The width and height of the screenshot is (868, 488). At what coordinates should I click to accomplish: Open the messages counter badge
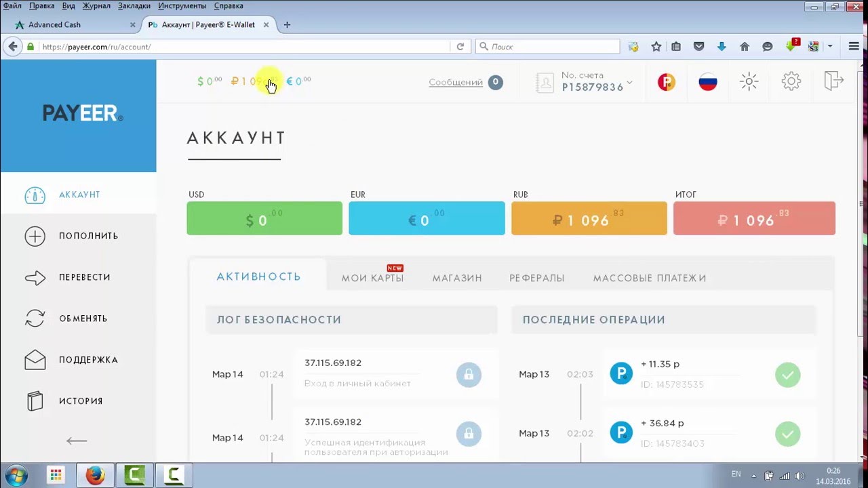tap(495, 82)
